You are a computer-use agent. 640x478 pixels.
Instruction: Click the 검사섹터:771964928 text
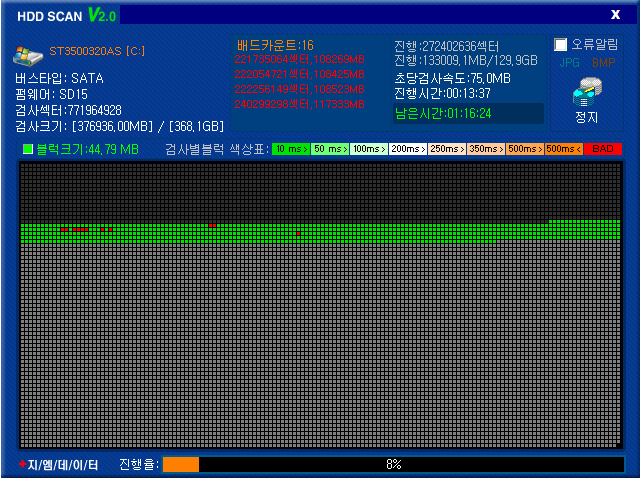point(69,110)
